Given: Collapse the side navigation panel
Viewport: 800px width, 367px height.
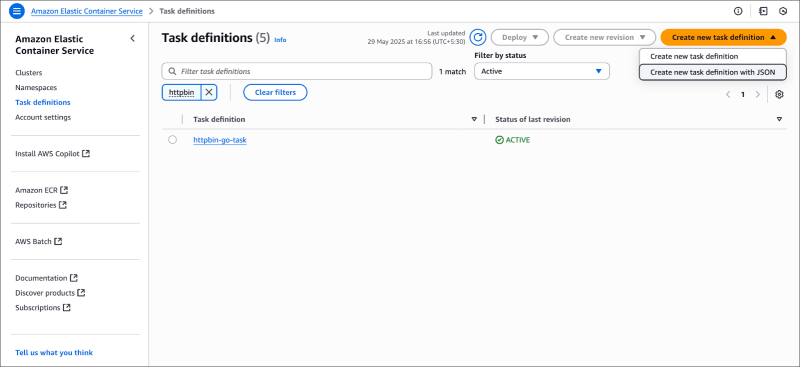Looking at the screenshot, I should [133, 38].
